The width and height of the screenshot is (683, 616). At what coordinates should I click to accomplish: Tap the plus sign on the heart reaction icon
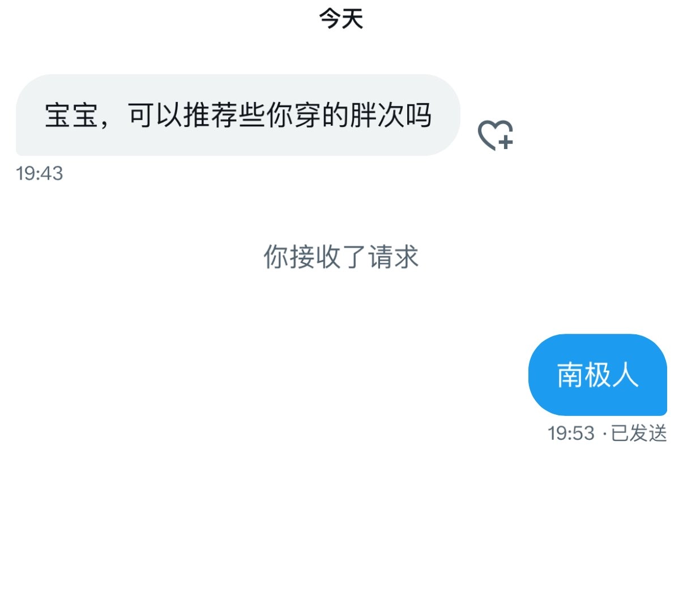506,142
